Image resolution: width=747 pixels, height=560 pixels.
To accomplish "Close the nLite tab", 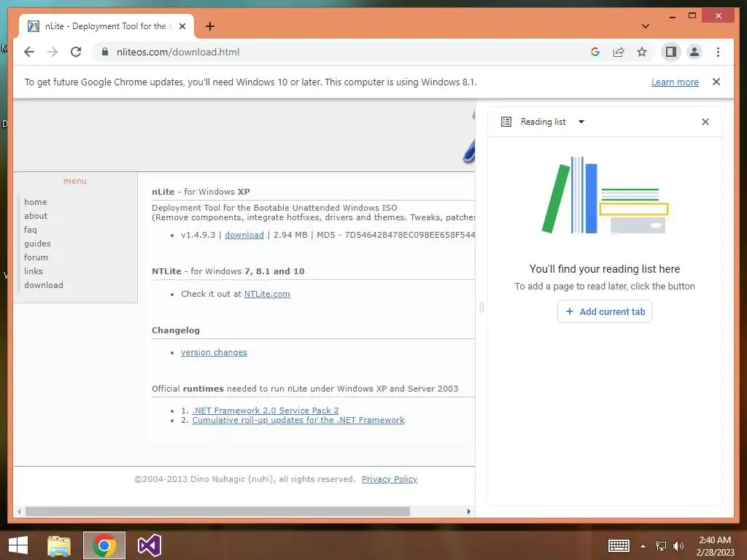I will point(182,26).
